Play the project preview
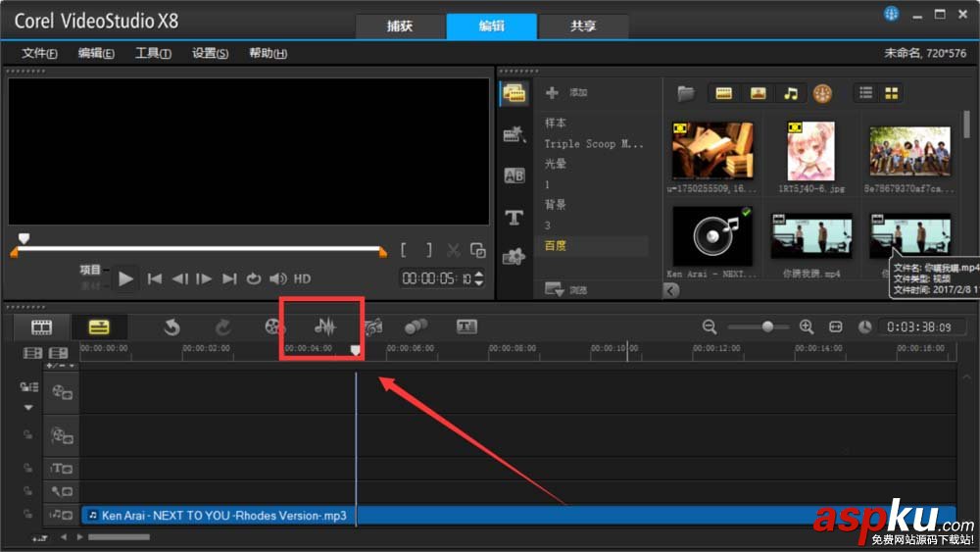The image size is (980, 552). [x=125, y=278]
